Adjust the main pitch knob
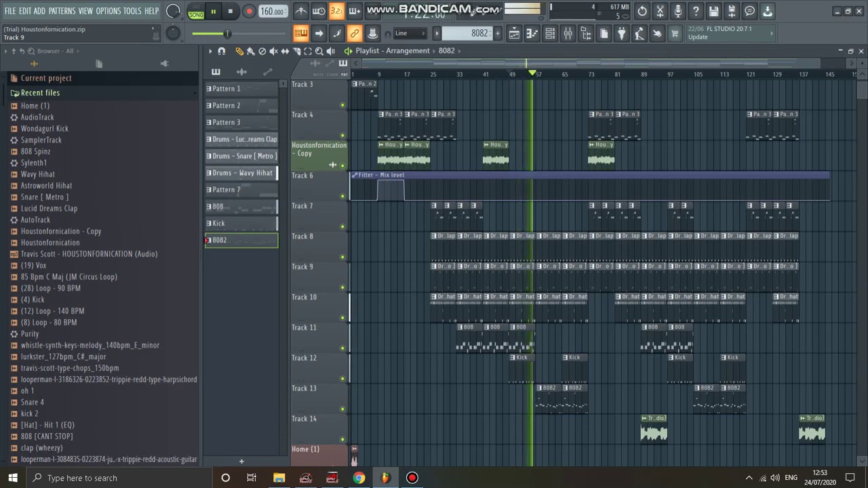 coord(174,33)
